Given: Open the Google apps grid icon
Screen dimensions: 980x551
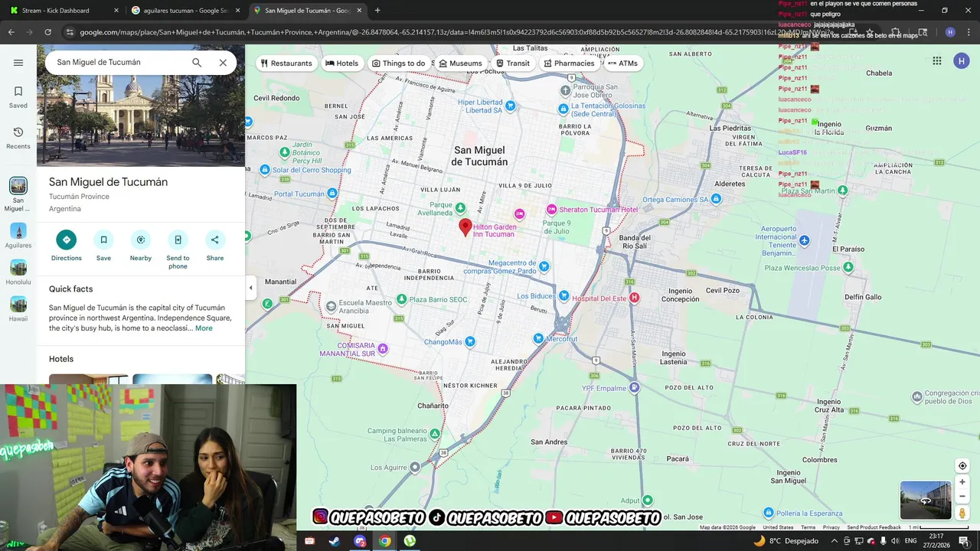Looking at the screenshot, I should pos(937,61).
